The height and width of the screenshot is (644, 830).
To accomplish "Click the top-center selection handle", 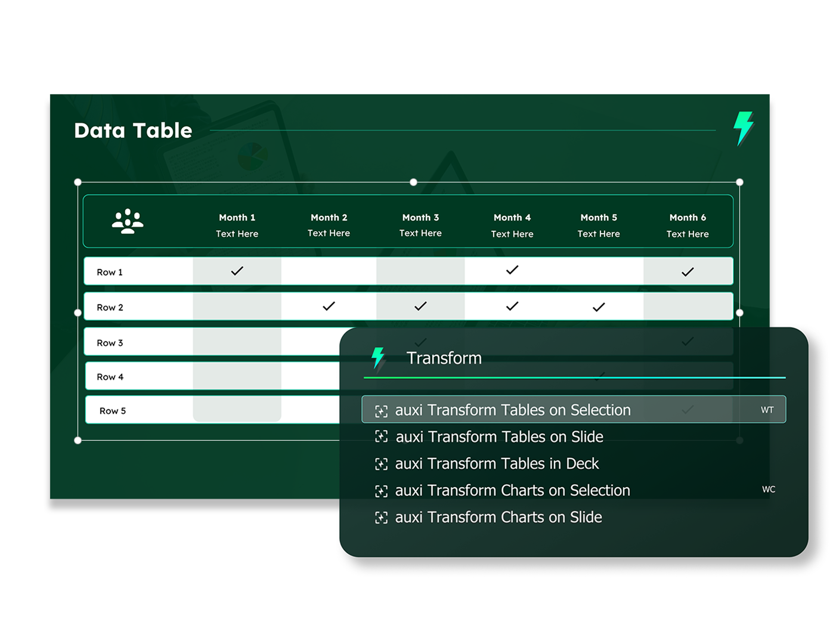I will tap(414, 182).
